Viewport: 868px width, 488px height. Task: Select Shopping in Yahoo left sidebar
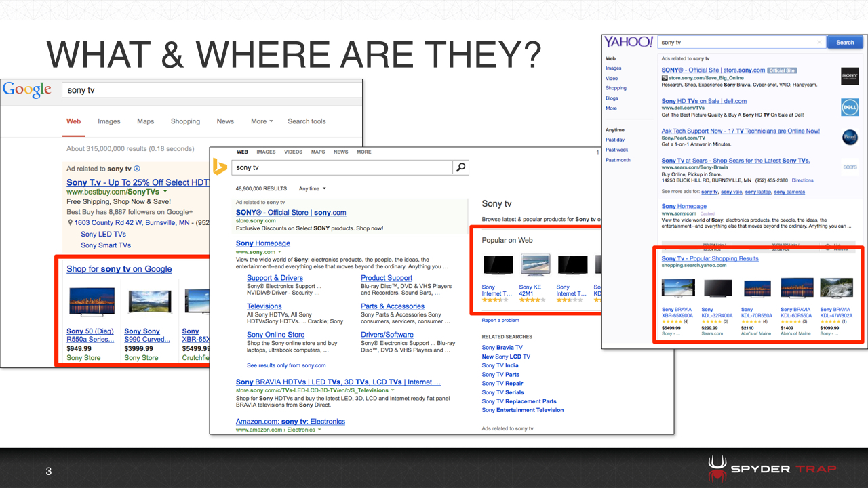pyautogui.click(x=616, y=88)
